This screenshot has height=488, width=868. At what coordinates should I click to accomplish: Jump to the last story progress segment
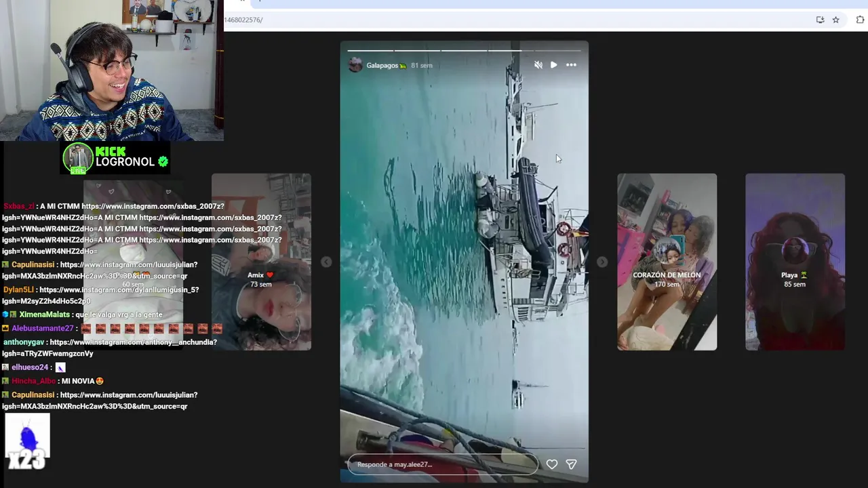coord(557,50)
